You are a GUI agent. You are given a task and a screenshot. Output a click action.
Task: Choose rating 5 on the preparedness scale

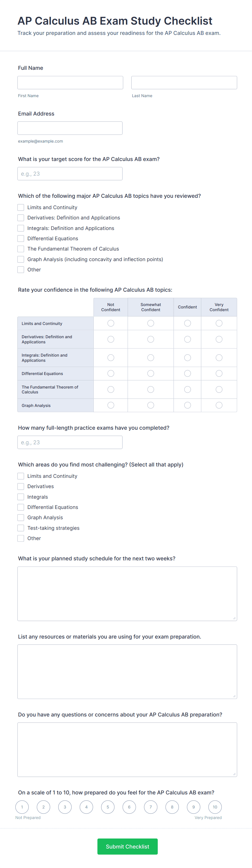pyautogui.click(x=108, y=807)
